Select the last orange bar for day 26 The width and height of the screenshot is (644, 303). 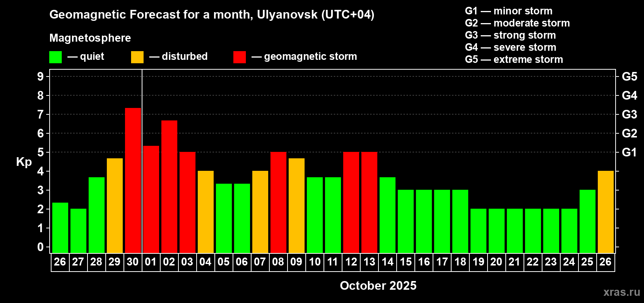[606, 212]
